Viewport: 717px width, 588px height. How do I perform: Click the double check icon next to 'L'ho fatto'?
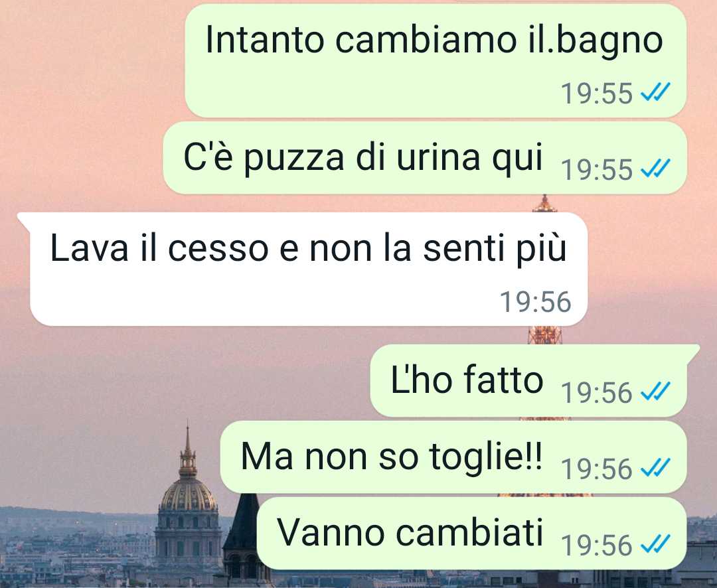pyautogui.click(x=655, y=392)
